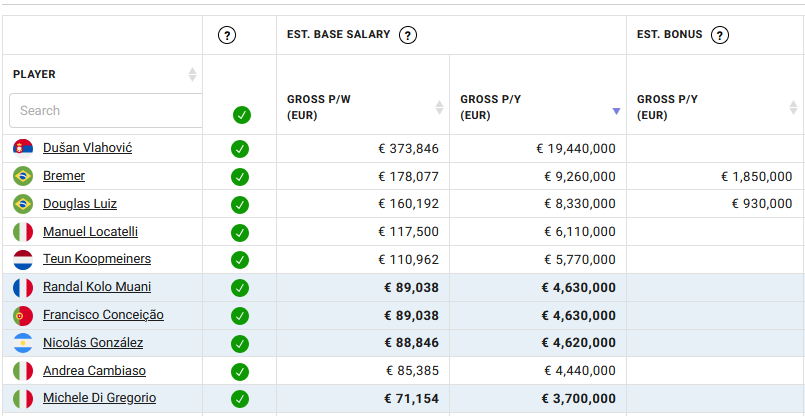Click the green checkmark in Manuel Locatelli row
805x416 pixels.
click(240, 233)
